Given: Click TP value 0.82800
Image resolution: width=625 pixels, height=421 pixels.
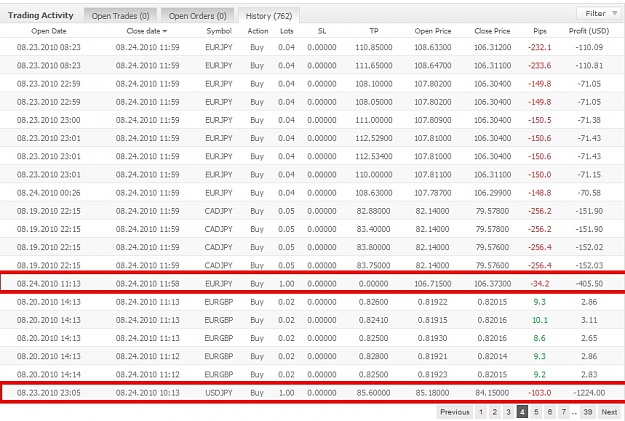Looking at the screenshot, I should [373, 356].
